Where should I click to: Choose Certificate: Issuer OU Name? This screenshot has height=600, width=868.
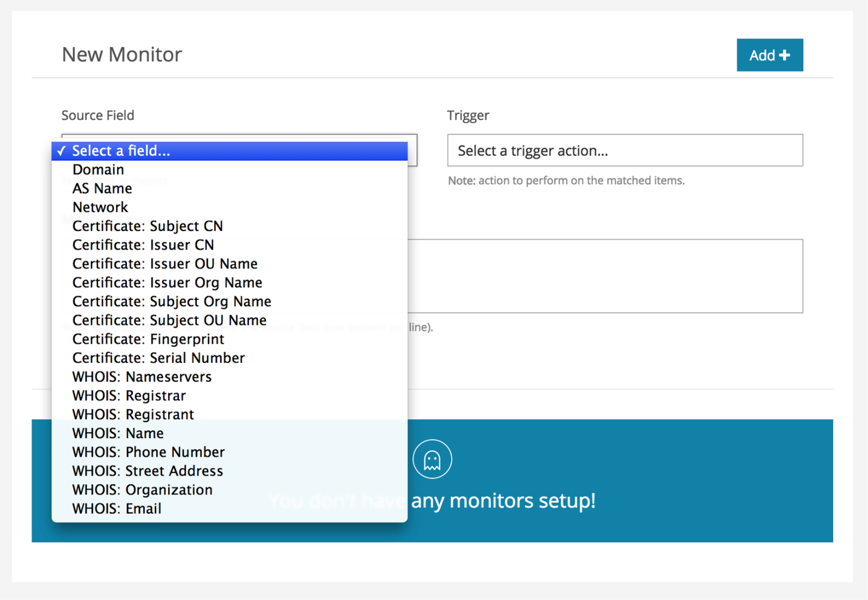click(x=229, y=263)
